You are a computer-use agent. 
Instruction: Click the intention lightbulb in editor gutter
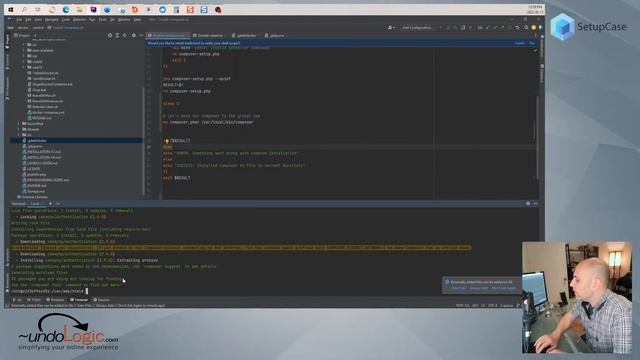click(167, 141)
